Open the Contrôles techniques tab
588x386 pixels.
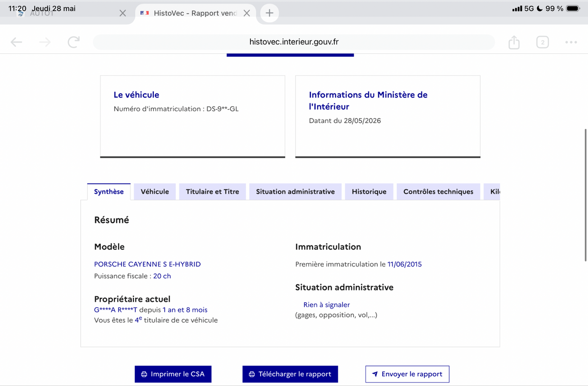point(439,192)
